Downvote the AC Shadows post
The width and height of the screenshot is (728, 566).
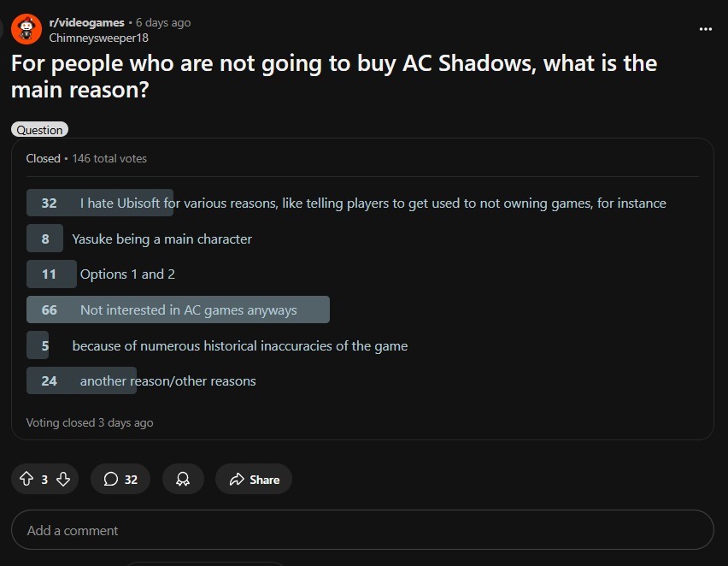63,480
